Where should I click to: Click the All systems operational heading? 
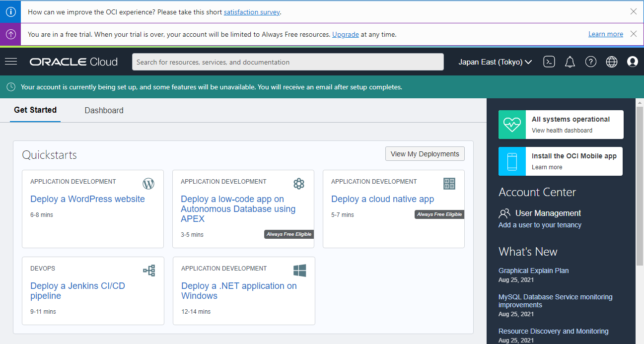click(x=571, y=119)
